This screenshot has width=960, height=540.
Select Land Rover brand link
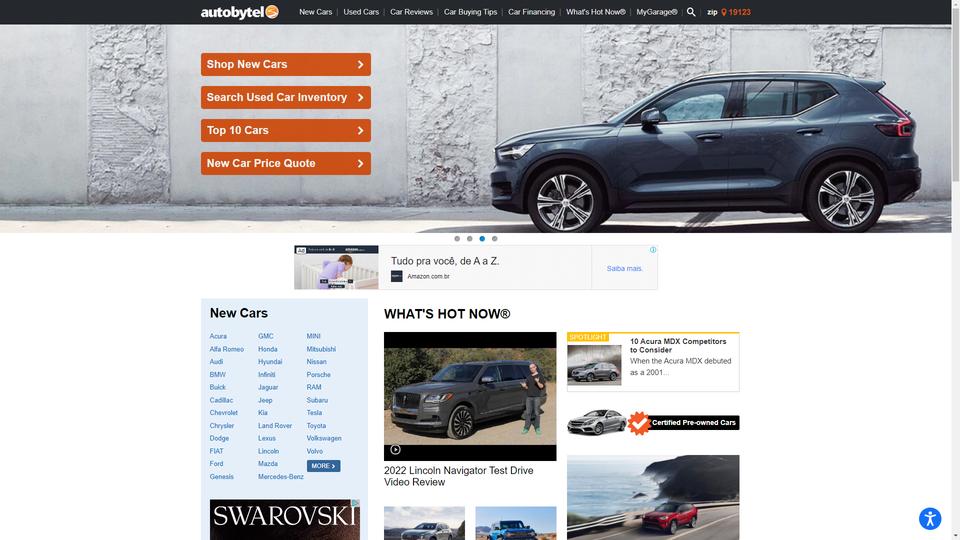point(275,426)
